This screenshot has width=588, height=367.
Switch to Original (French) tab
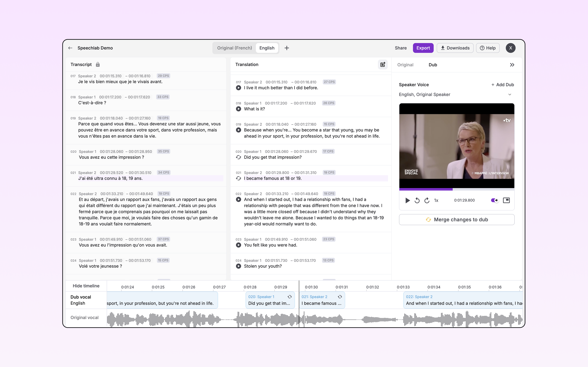tap(234, 48)
